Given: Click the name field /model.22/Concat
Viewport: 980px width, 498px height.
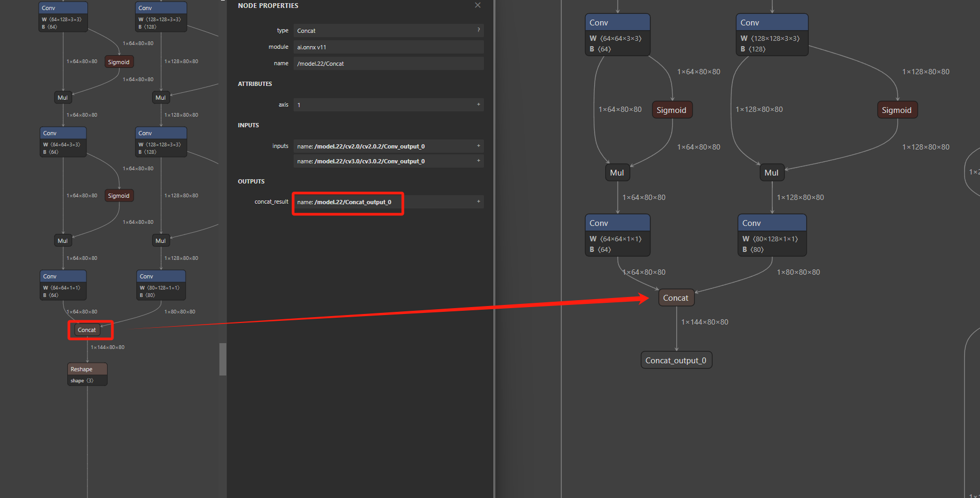Looking at the screenshot, I should click(389, 64).
